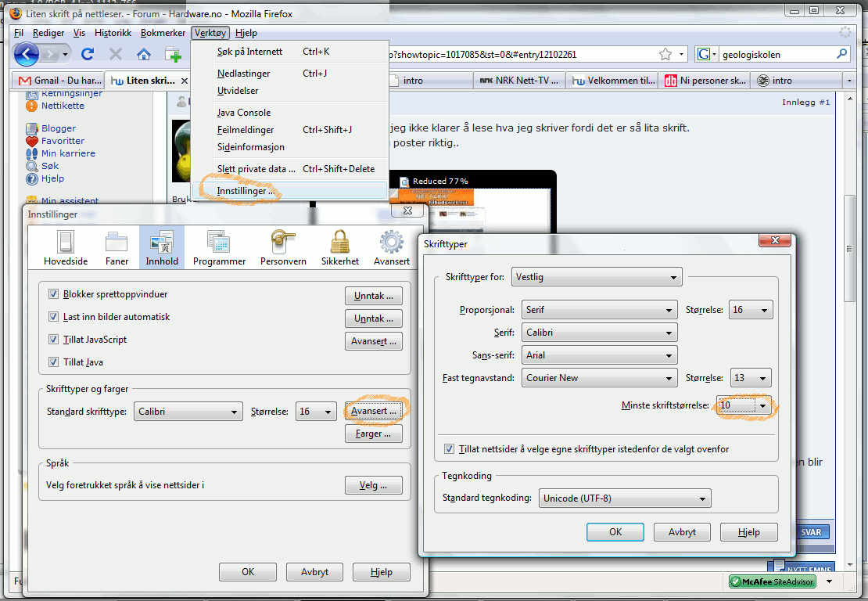
Task: Open the fixed-width Størrelse 13 dropdown
Action: 751,378
